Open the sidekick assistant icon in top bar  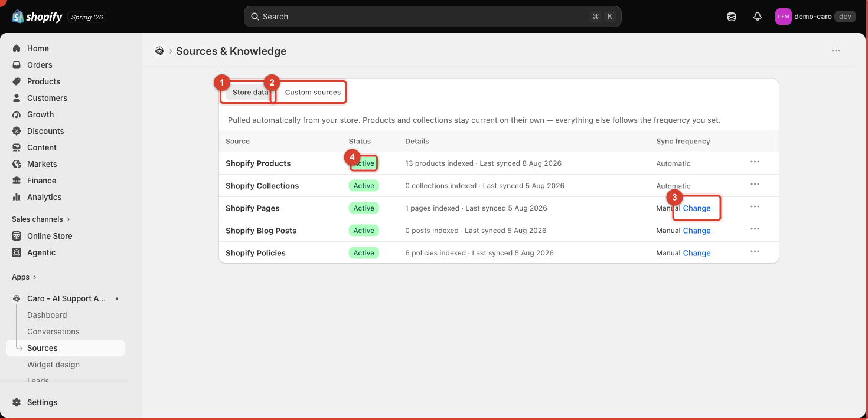point(732,17)
